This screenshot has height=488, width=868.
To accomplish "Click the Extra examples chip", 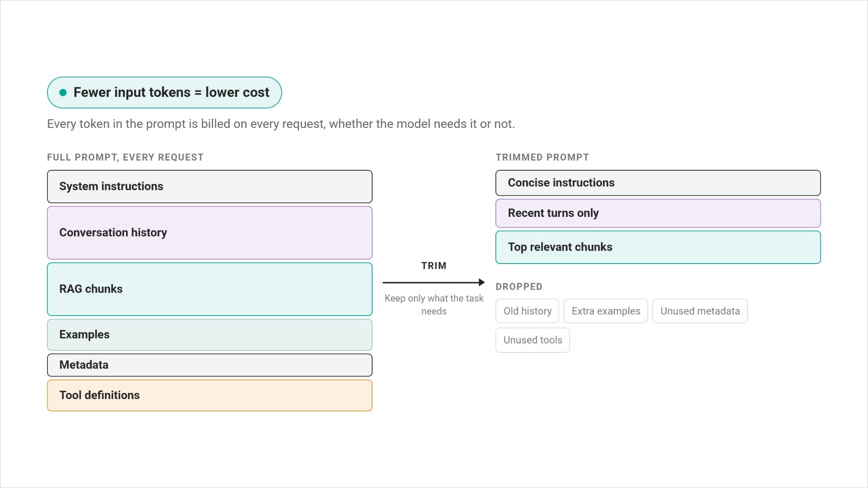I will click(606, 311).
